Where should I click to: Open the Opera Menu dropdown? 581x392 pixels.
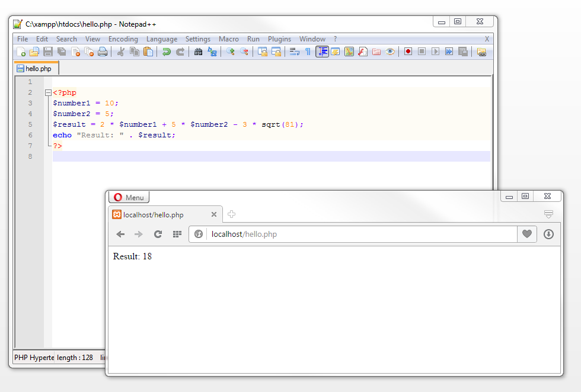point(129,198)
